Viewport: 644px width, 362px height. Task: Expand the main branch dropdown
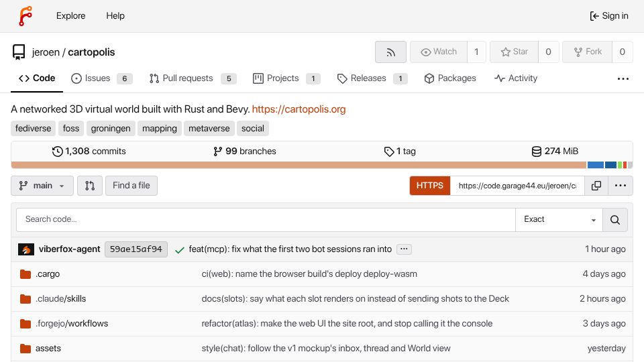(x=42, y=186)
